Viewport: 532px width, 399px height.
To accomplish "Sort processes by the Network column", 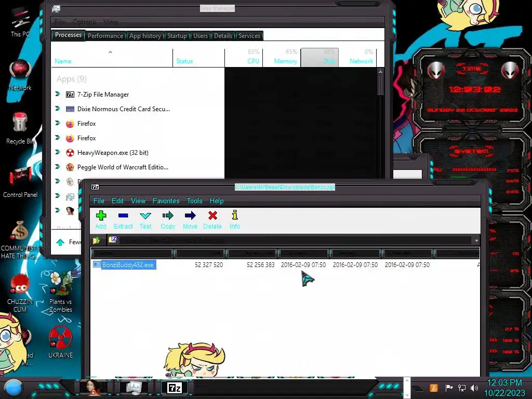I will 357,58.
